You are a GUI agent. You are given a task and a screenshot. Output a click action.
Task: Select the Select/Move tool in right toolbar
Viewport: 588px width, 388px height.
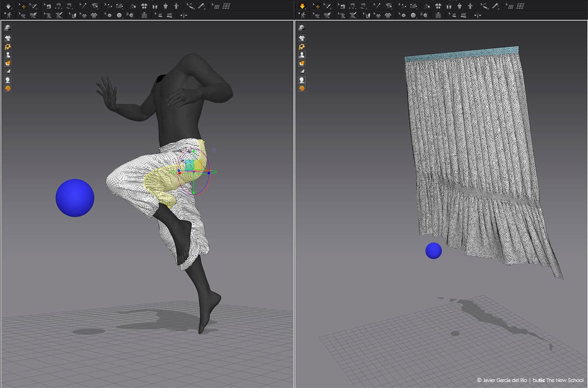coord(317,6)
